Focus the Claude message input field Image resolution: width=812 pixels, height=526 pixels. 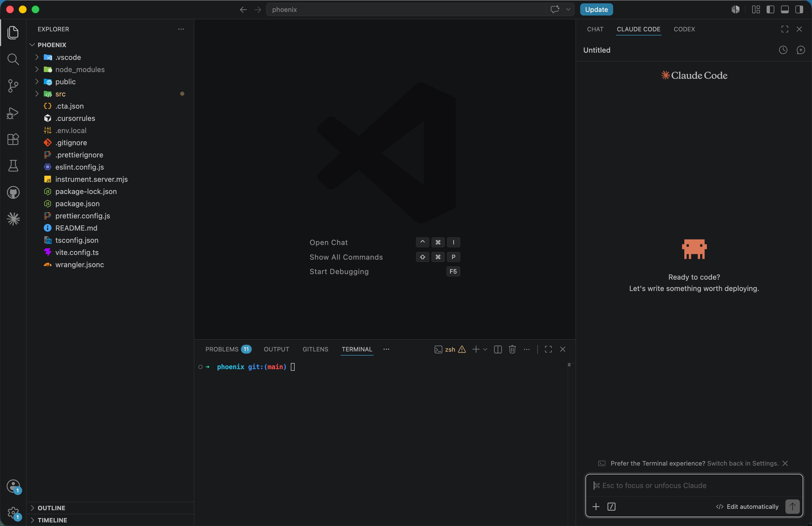694,485
